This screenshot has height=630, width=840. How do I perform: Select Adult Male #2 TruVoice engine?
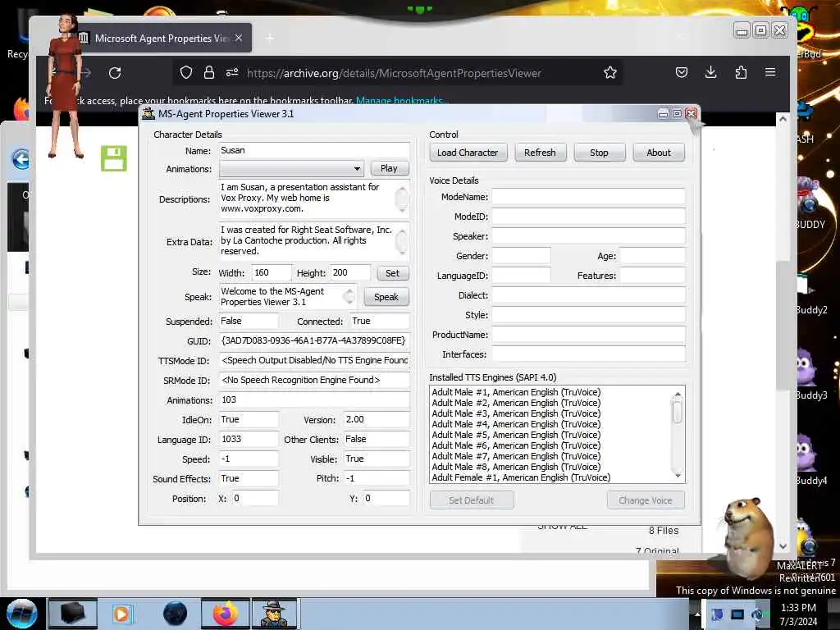coord(516,403)
